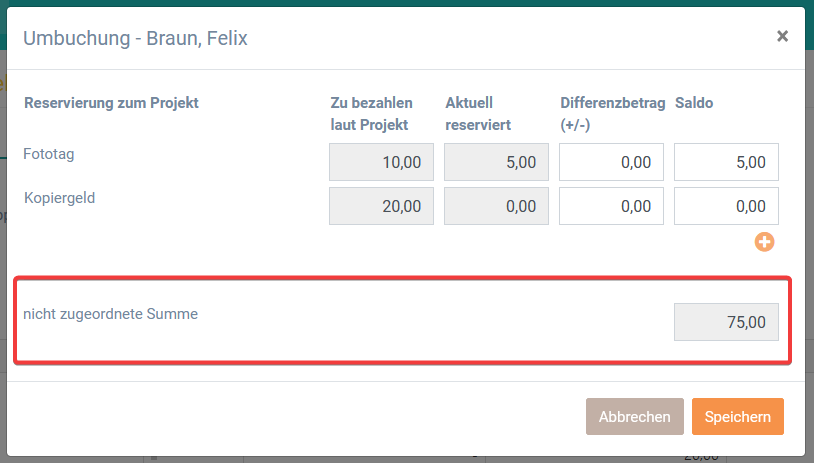Click the Fototag project label
814x463 pixels.
(x=49, y=154)
